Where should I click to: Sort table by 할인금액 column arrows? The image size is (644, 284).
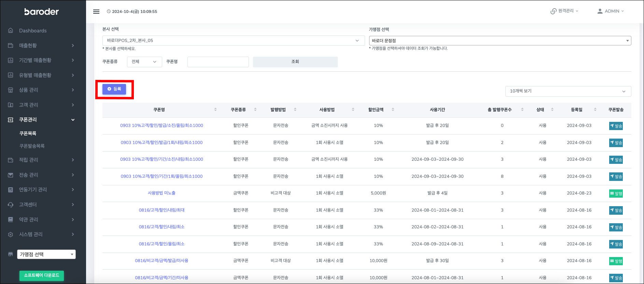pos(393,110)
